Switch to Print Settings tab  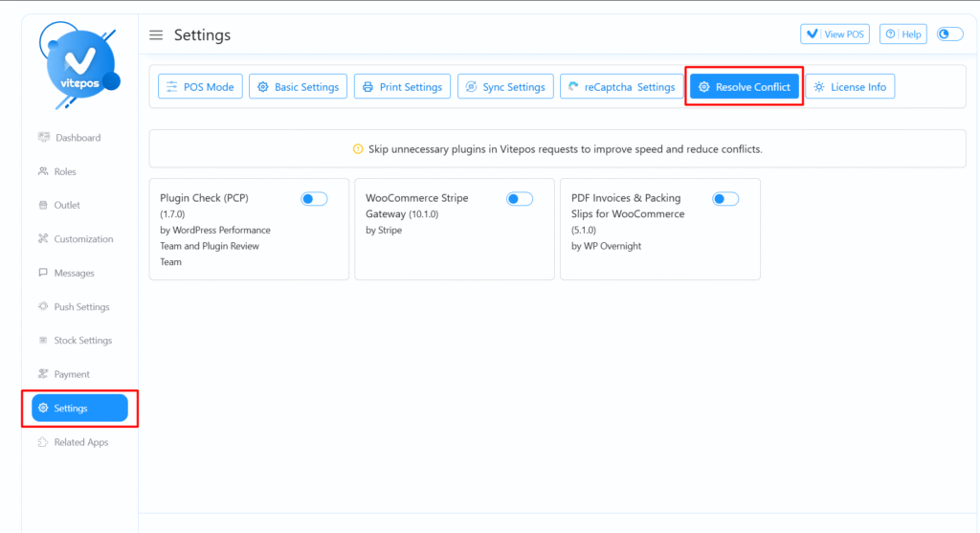(x=403, y=87)
